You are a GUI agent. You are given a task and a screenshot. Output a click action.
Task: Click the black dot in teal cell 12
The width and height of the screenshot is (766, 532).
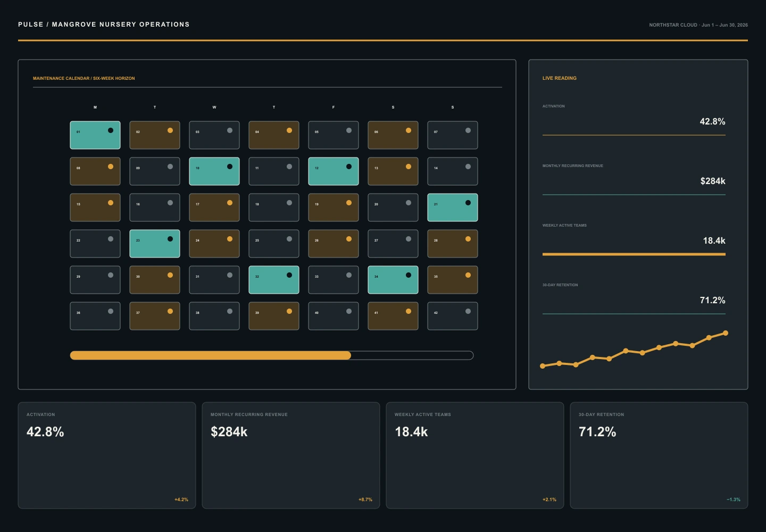(x=349, y=167)
